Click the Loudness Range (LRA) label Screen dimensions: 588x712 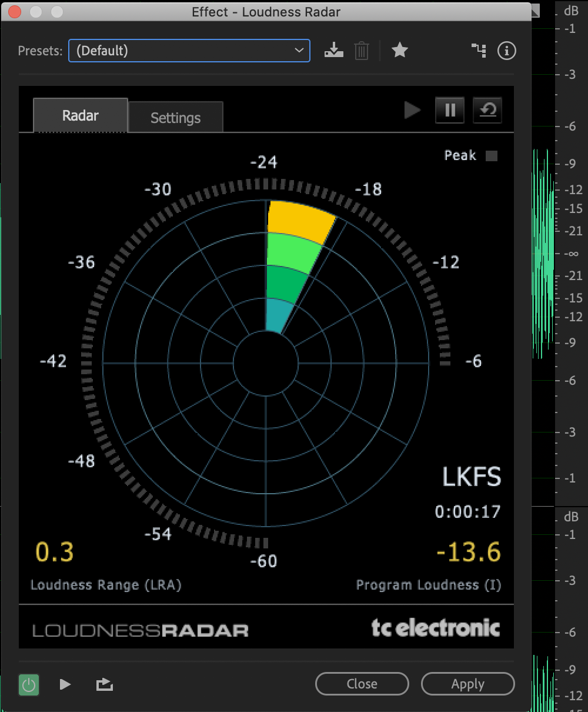106,585
